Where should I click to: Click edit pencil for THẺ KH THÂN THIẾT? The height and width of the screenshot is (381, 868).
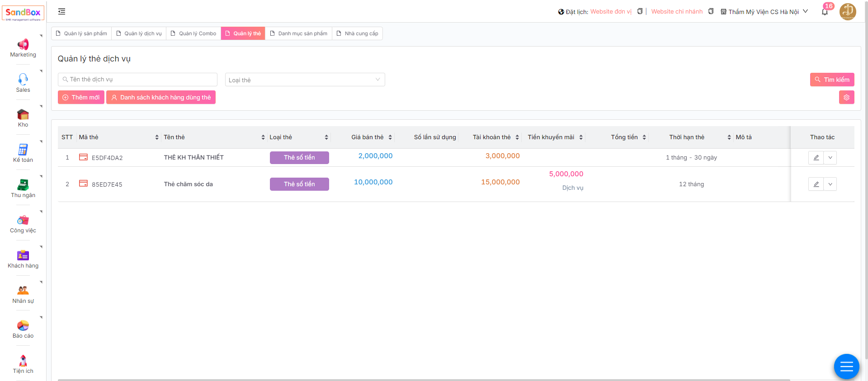[x=816, y=158]
